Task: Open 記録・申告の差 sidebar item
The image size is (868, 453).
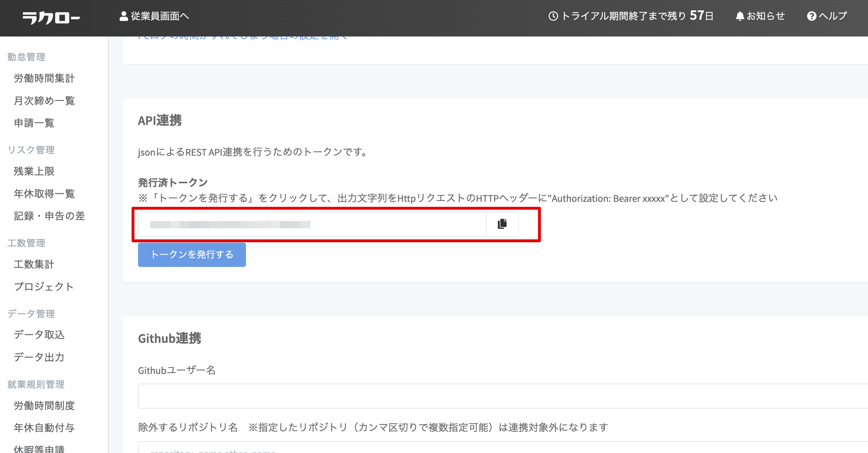Action: [49, 216]
